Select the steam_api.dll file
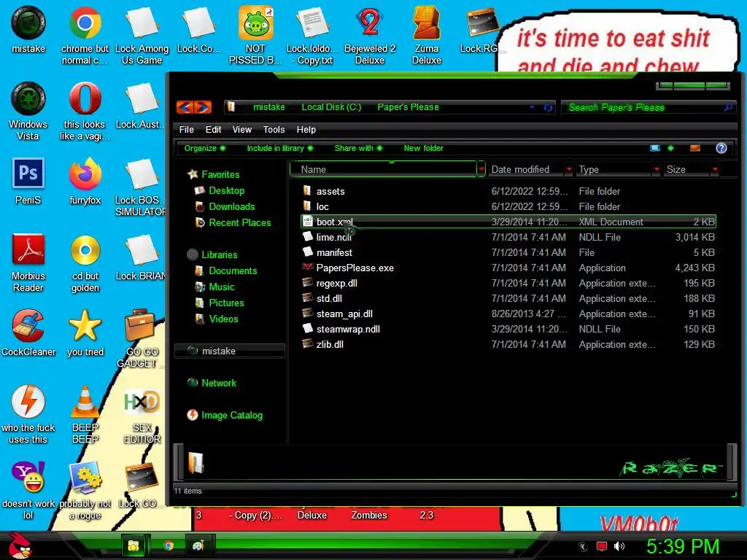The image size is (747, 560). tap(344, 314)
